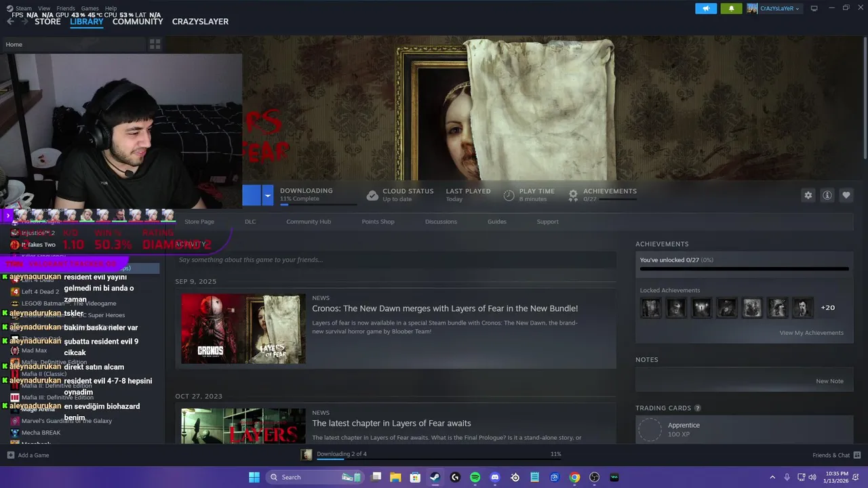Open the Games menu
The width and height of the screenshot is (868, 488).
(90, 8)
